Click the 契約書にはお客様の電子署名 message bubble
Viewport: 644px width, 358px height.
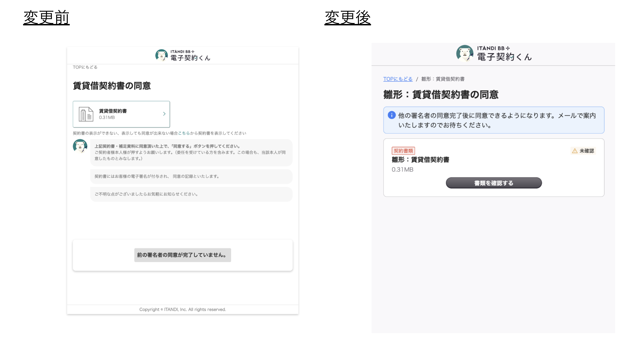click(191, 177)
